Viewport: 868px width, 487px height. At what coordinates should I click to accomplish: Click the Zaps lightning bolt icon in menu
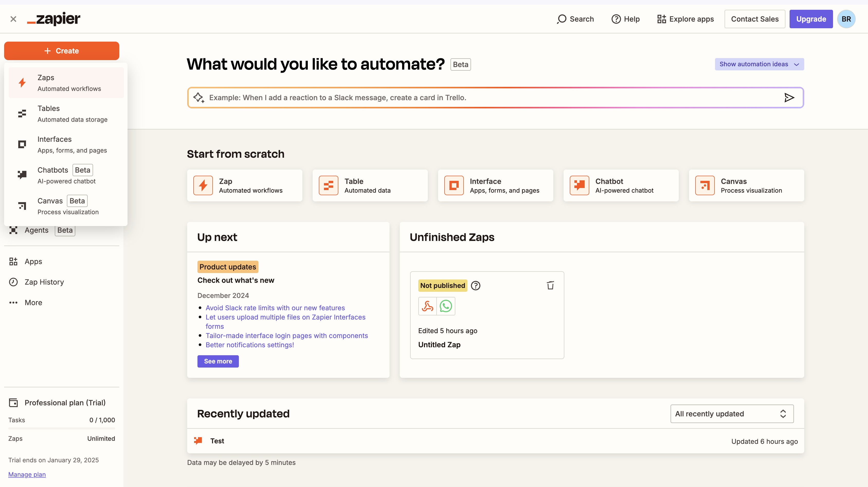tap(22, 83)
